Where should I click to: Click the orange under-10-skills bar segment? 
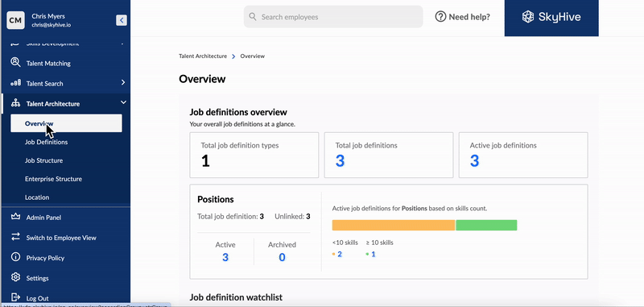click(x=394, y=226)
